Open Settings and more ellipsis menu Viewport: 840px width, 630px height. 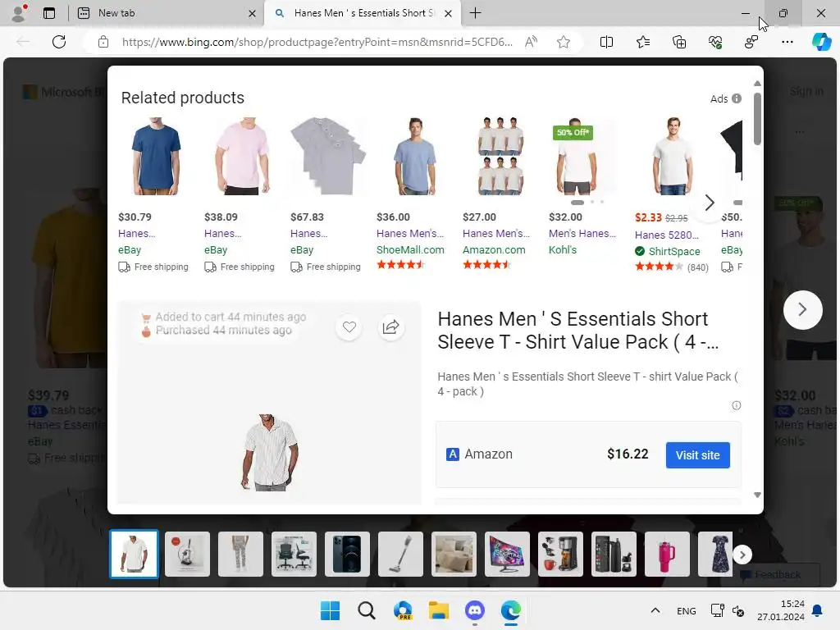[x=787, y=42]
